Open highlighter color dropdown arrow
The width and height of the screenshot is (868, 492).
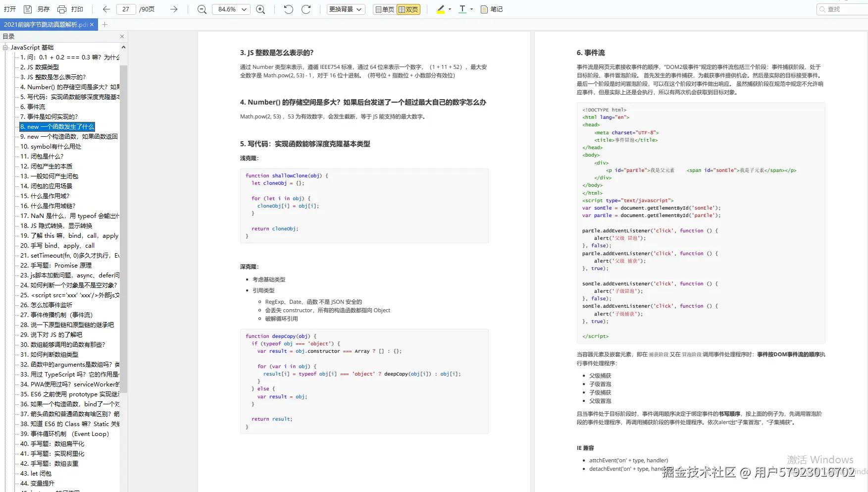click(450, 9)
